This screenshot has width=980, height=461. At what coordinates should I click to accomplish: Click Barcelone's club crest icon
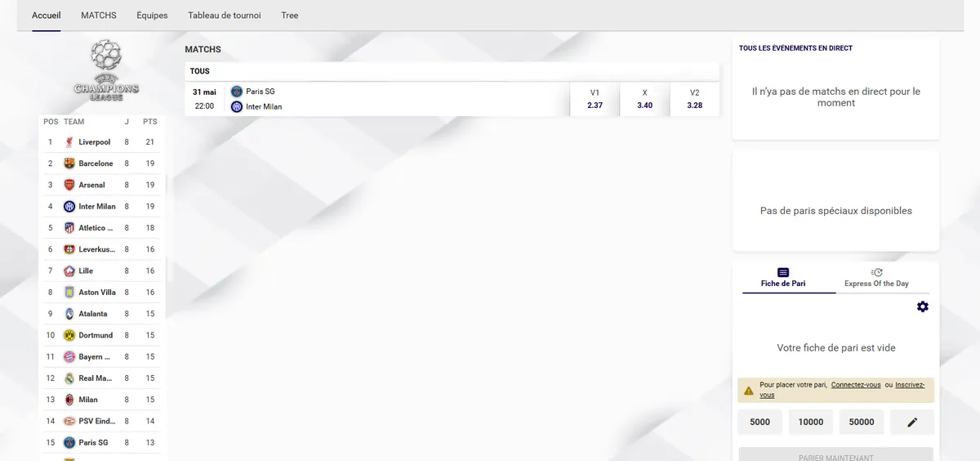tap(69, 163)
